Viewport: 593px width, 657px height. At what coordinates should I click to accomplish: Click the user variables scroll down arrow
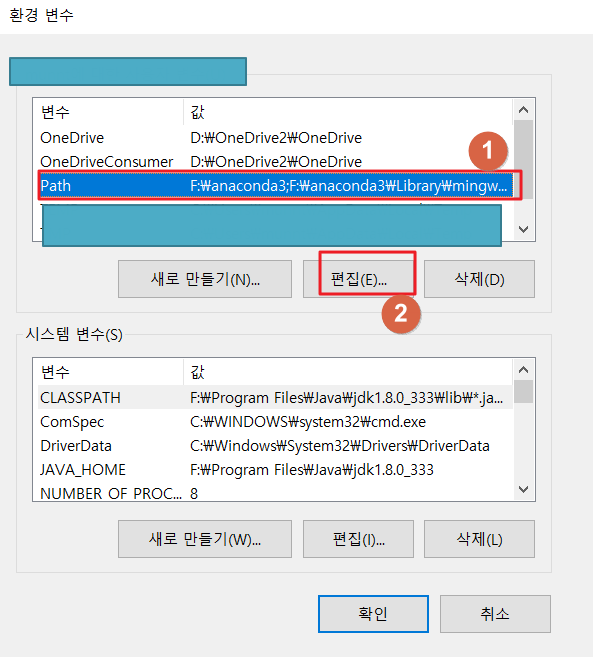523,229
